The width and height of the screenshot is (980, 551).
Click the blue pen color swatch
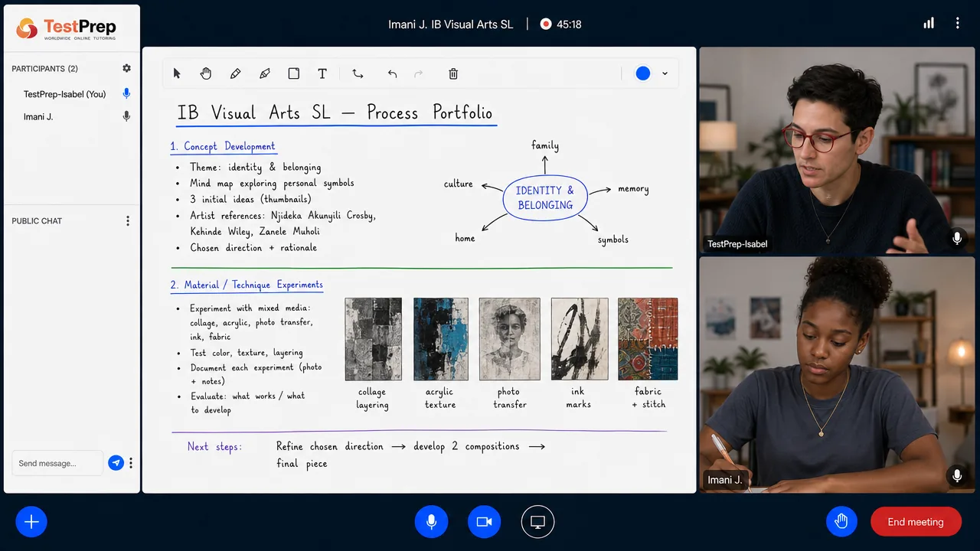tap(643, 73)
